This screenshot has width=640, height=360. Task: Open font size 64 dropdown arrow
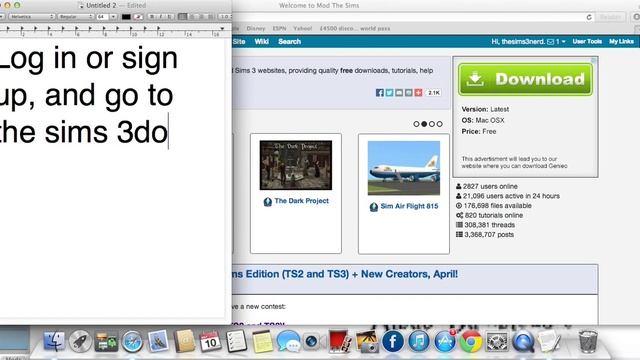[113, 17]
